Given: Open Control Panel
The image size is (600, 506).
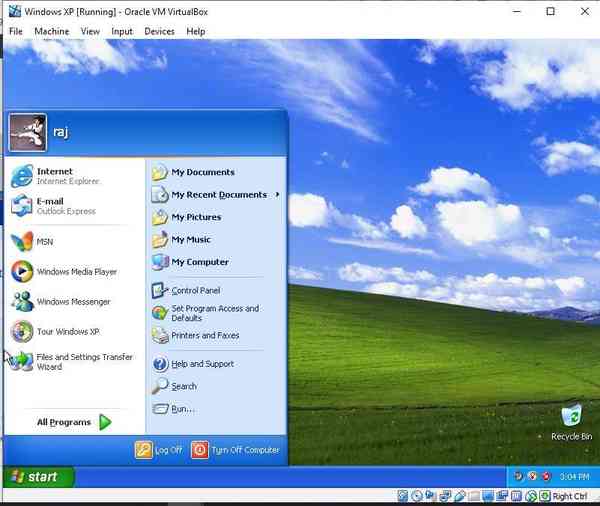Looking at the screenshot, I should pyautogui.click(x=195, y=291).
